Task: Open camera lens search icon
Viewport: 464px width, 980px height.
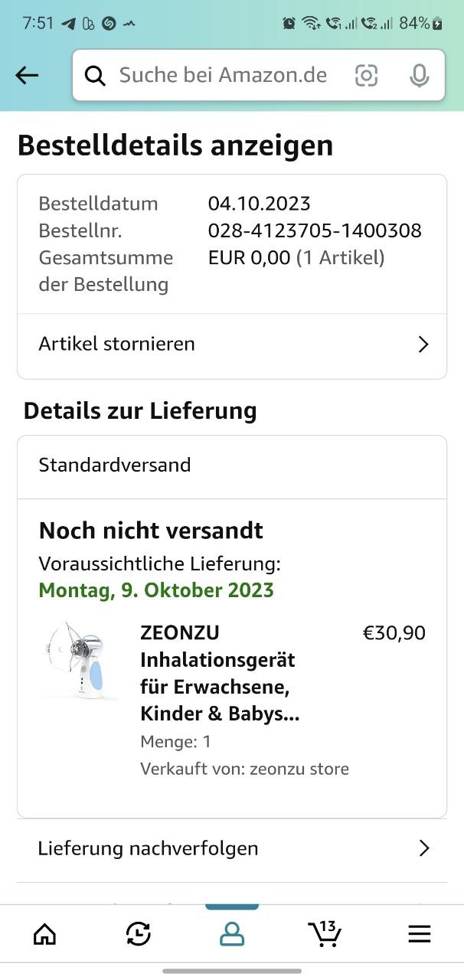Action: (367, 75)
